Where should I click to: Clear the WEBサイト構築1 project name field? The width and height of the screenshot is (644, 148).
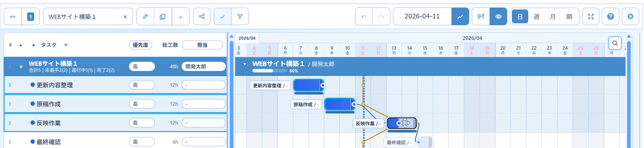(x=125, y=17)
